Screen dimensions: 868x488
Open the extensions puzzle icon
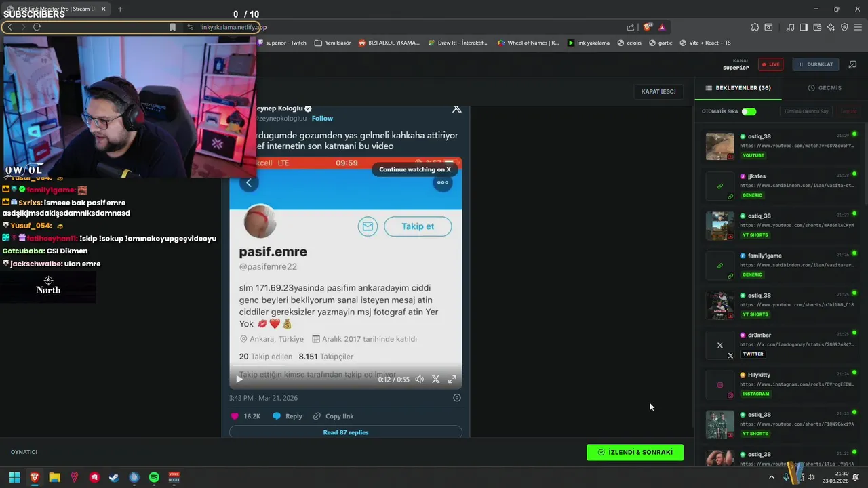click(755, 27)
